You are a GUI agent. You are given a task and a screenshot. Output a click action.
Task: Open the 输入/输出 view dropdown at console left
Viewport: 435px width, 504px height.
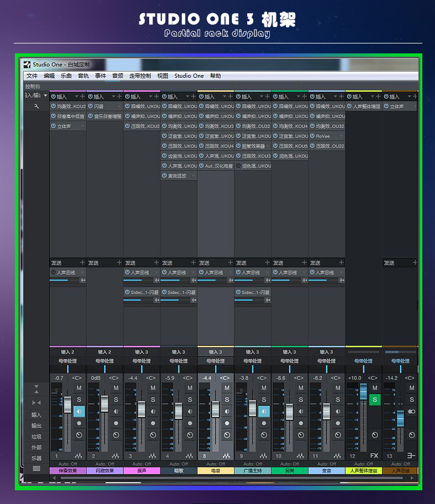point(45,96)
